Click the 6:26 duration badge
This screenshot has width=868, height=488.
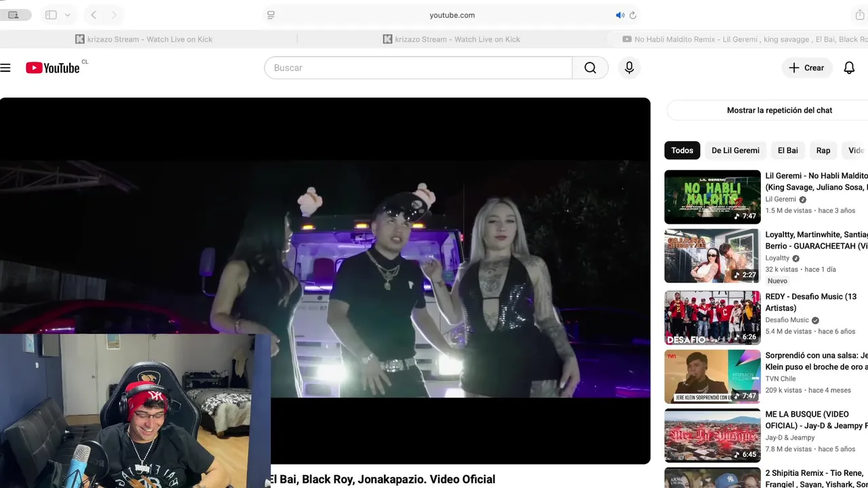point(745,337)
